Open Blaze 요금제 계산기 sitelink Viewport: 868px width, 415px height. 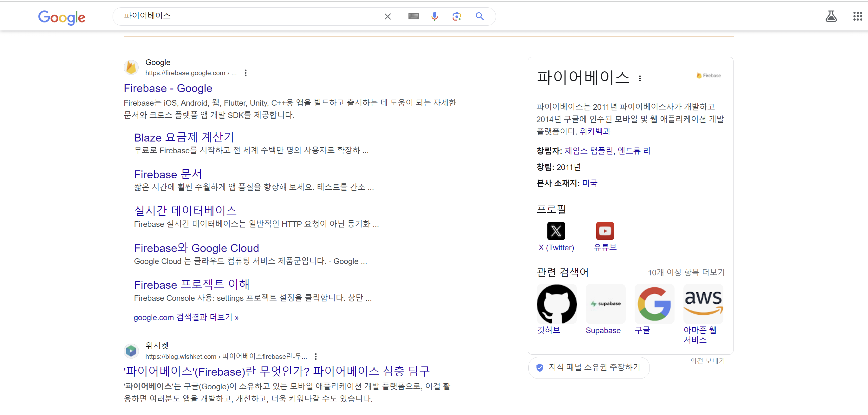[184, 138]
